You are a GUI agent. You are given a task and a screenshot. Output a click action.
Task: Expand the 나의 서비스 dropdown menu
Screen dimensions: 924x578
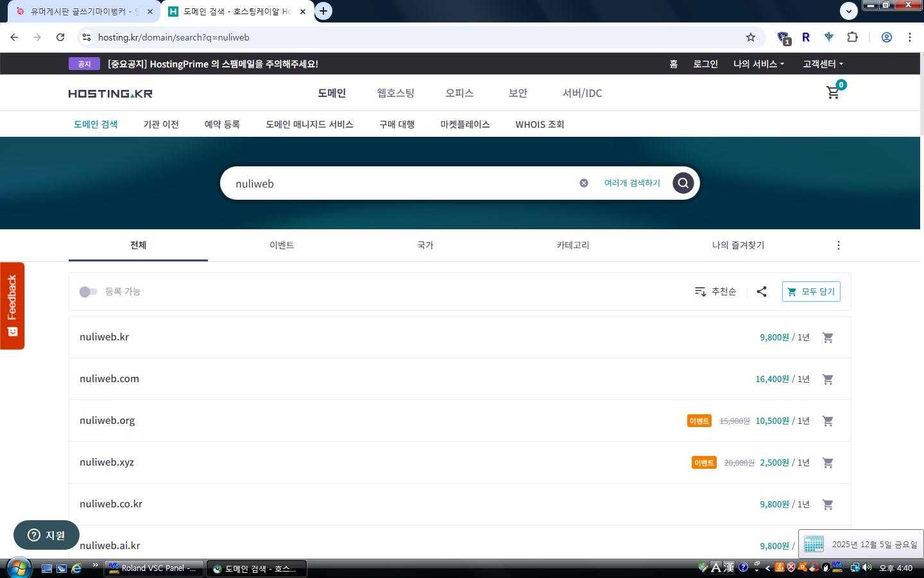point(758,64)
